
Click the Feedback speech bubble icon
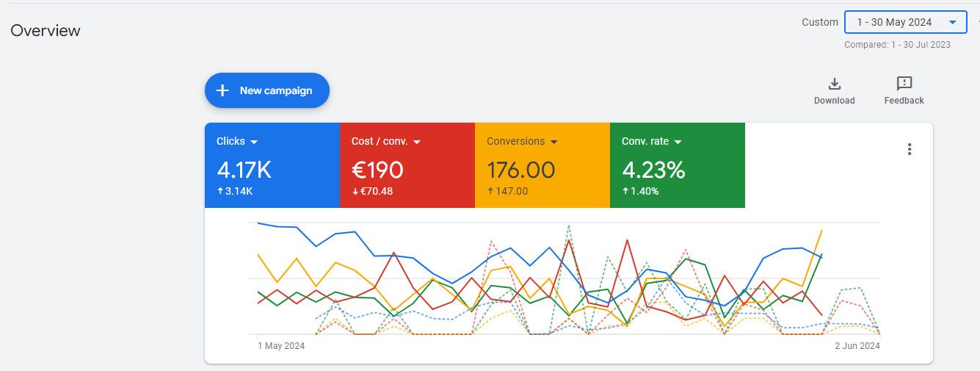point(904,84)
